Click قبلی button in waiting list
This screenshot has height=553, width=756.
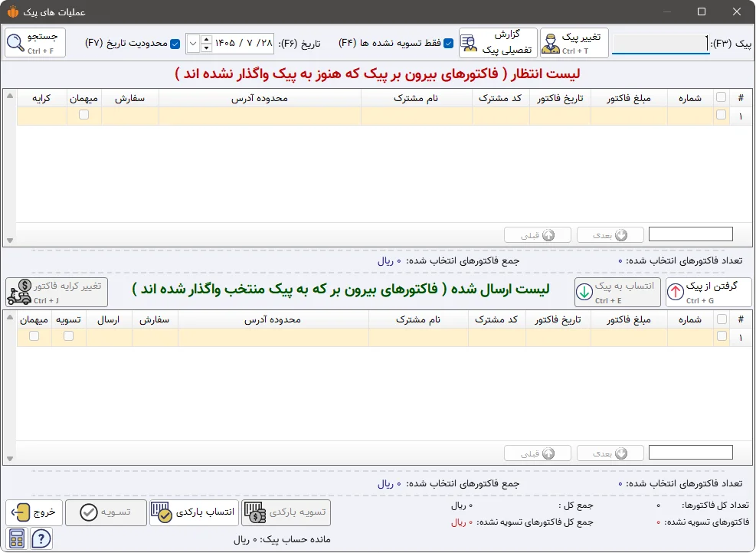[x=538, y=235]
